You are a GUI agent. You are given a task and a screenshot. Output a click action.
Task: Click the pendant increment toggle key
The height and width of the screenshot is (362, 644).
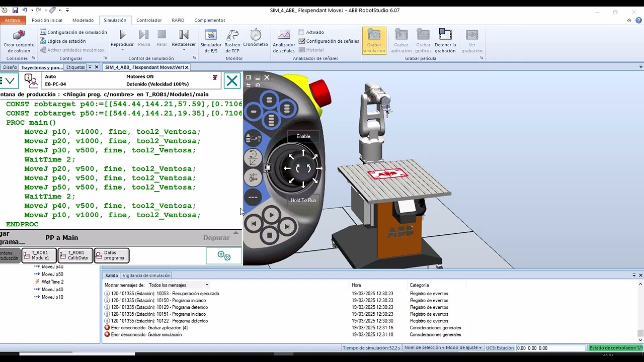pyautogui.click(x=253, y=197)
